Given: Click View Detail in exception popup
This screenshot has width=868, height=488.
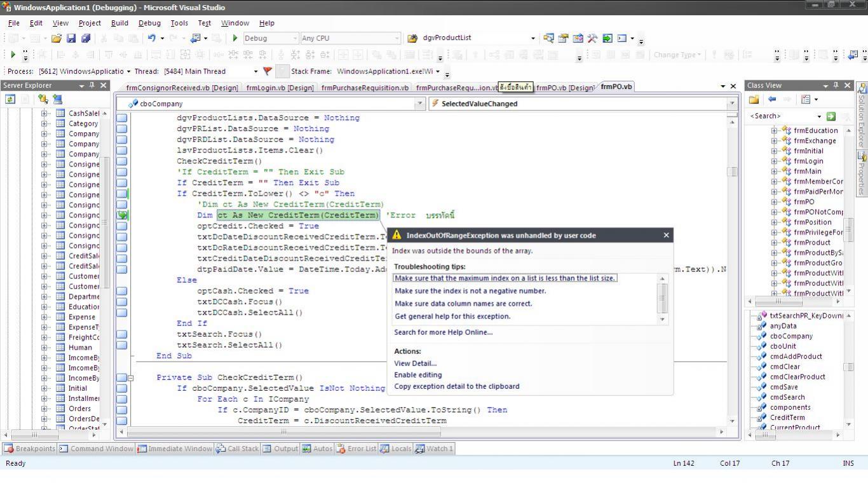Looking at the screenshot, I should point(415,363).
